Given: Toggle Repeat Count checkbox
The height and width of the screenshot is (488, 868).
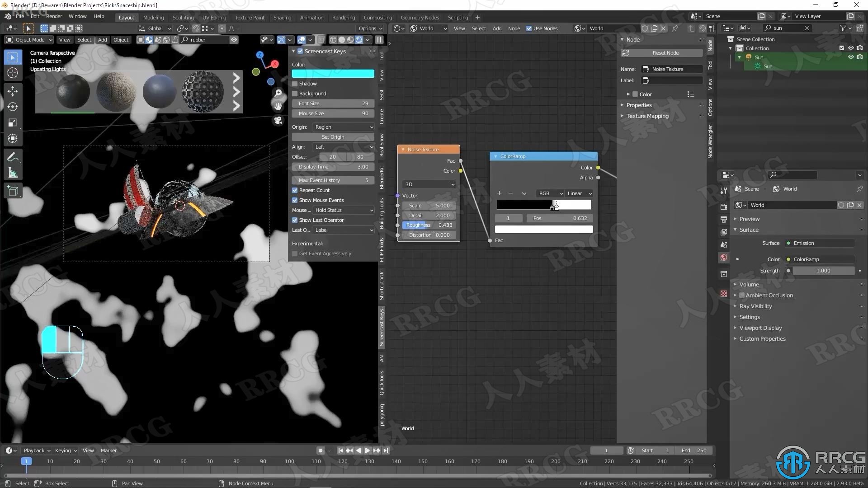Looking at the screenshot, I should pyautogui.click(x=294, y=189).
